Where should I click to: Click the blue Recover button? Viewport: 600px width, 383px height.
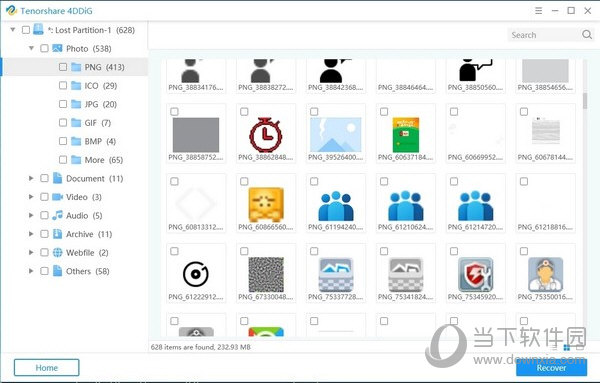(x=551, y=368)
